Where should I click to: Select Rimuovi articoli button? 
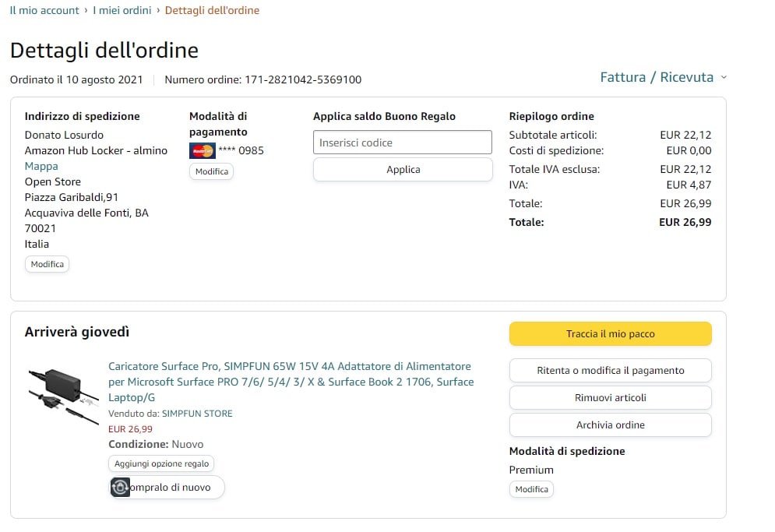click(610, 397)
